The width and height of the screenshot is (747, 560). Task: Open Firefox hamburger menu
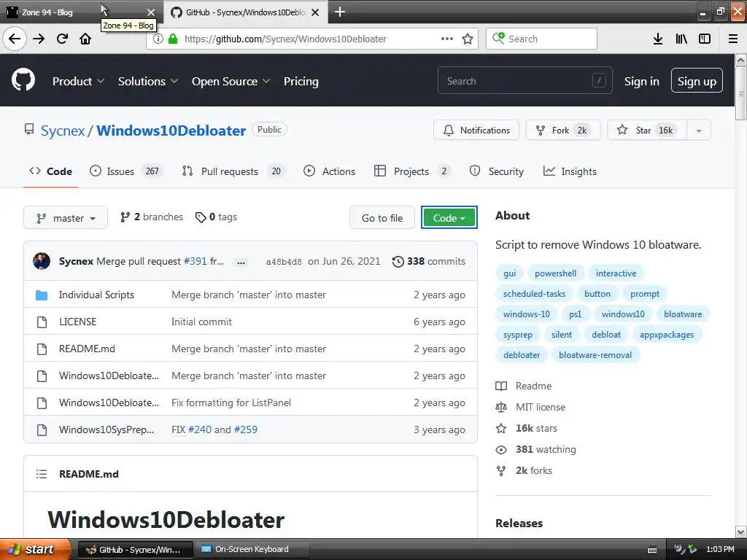pos(733,39)
